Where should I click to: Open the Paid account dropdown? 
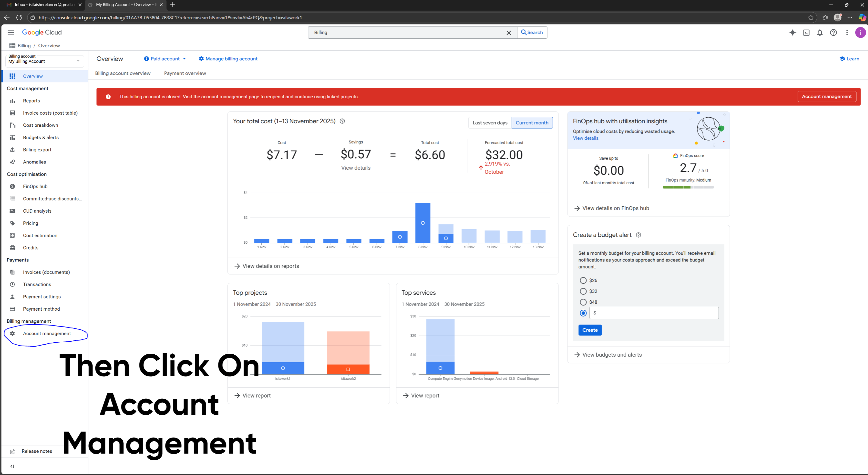(165, 59)
